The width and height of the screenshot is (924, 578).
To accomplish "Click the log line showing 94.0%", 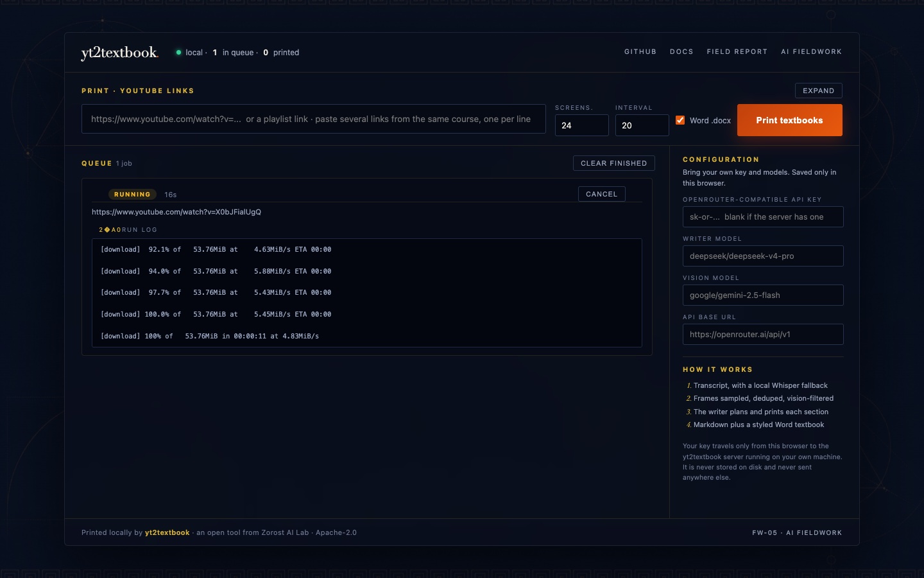I will coord(216,271).
